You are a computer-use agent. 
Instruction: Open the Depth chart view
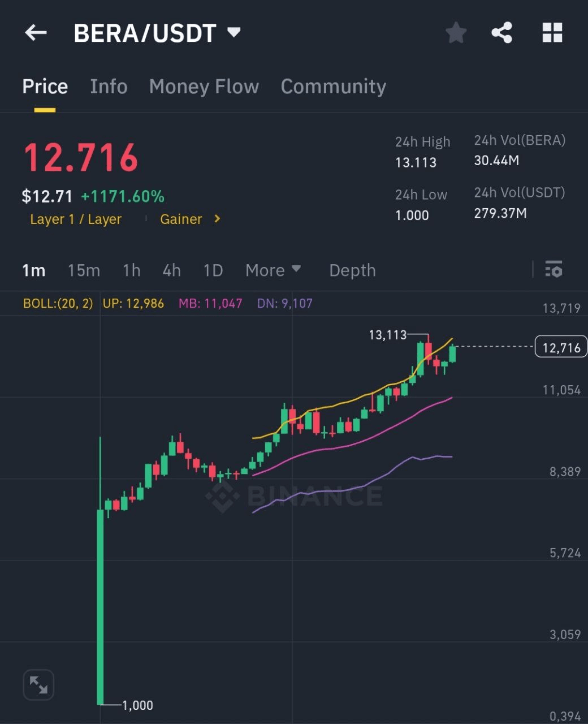[352, 270]
